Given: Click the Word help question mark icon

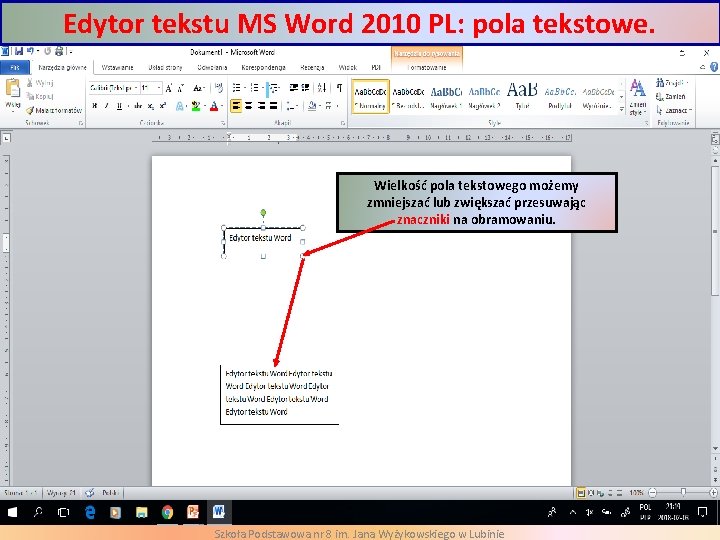Looking at the screenshot, I should point(714,67).
